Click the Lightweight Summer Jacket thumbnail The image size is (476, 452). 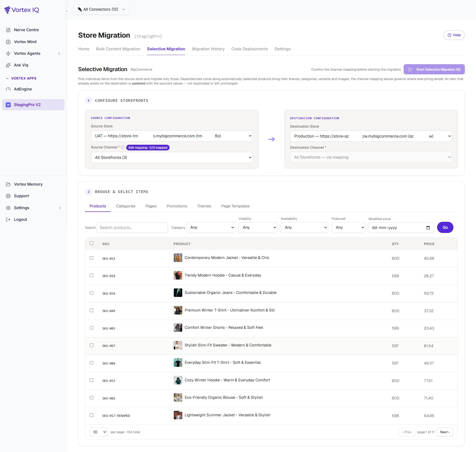tap(178, 415)
